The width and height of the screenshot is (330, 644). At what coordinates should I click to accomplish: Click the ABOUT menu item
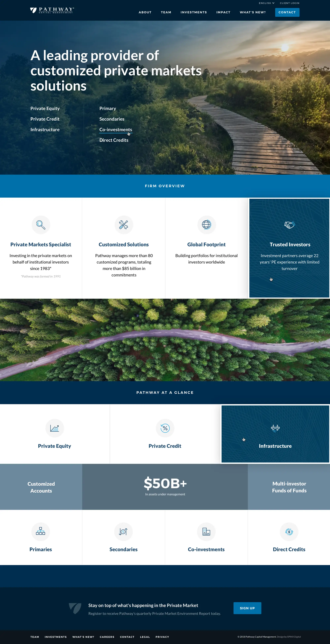[145, 12]
